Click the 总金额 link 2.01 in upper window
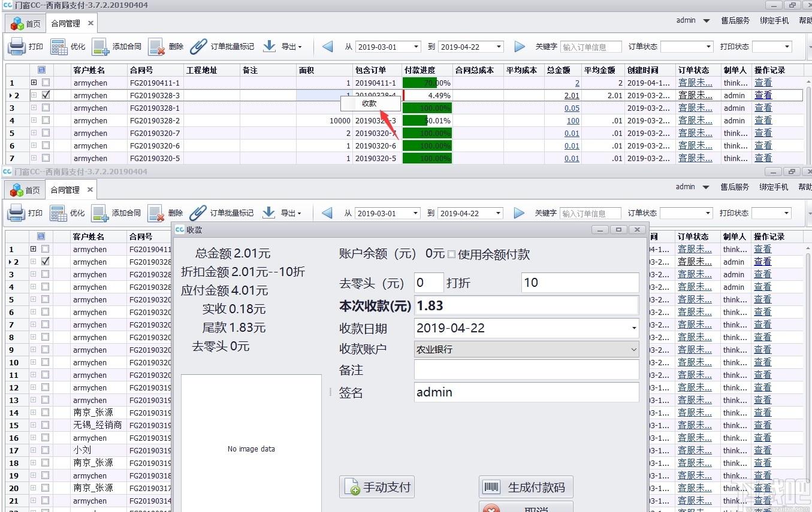The height and width of the screenshot is (512, 812). [x=572, y=95]
